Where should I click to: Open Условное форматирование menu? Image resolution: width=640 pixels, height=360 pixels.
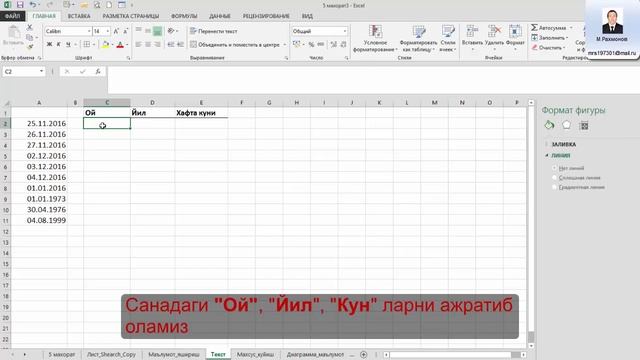tap(375, 38)
